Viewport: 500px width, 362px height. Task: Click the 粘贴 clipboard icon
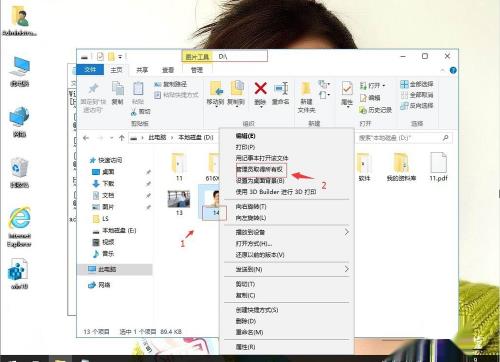(138, 89)
